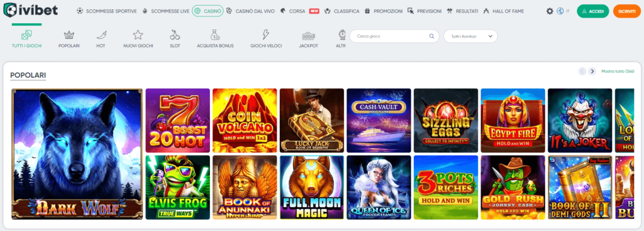Switch to Tutti i giochi tab
This screenshot has height=231, width=644.
tap(26, 40)
